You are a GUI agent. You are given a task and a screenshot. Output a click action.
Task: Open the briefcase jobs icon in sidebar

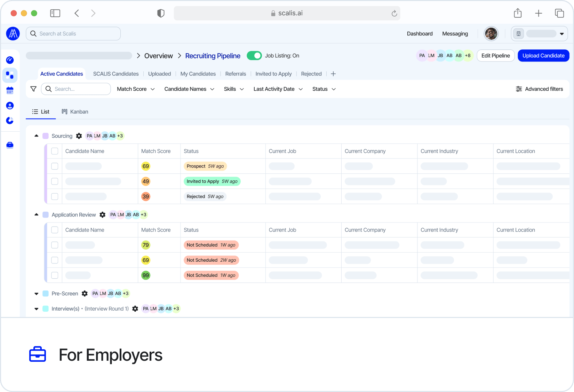[x=10, y=145]
